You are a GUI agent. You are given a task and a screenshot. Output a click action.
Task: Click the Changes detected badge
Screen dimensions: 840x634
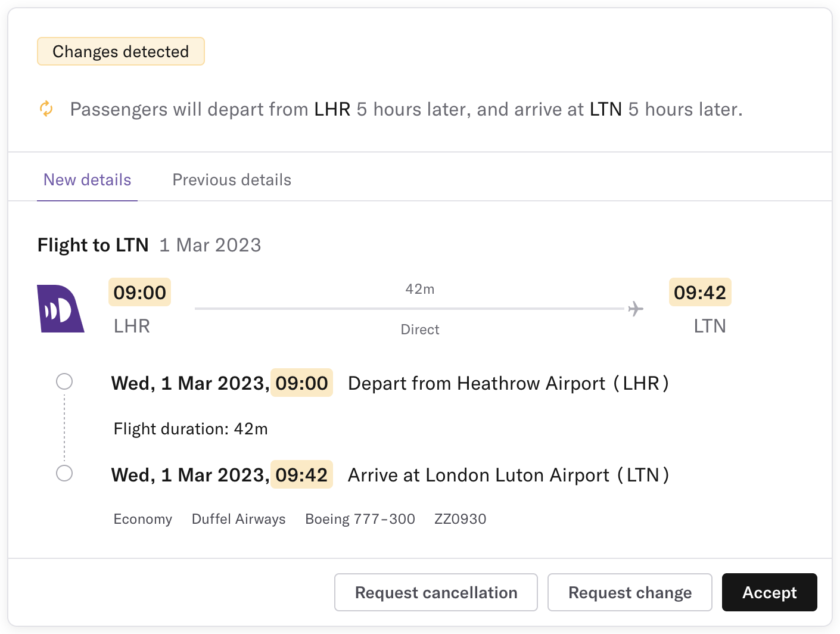(x=121, y=51)
